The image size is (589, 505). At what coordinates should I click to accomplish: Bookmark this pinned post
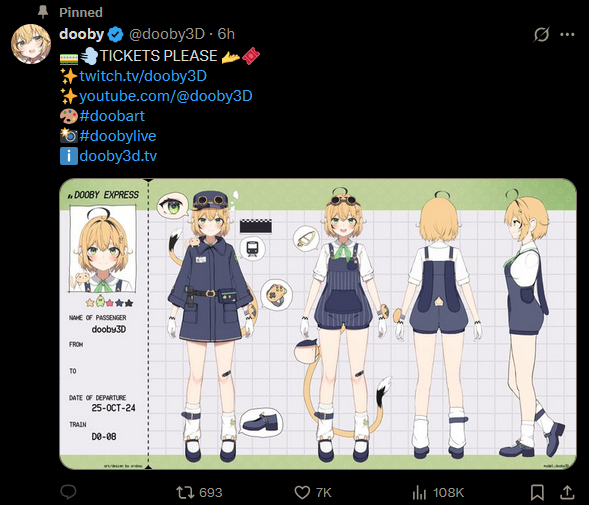pos(537,492)
